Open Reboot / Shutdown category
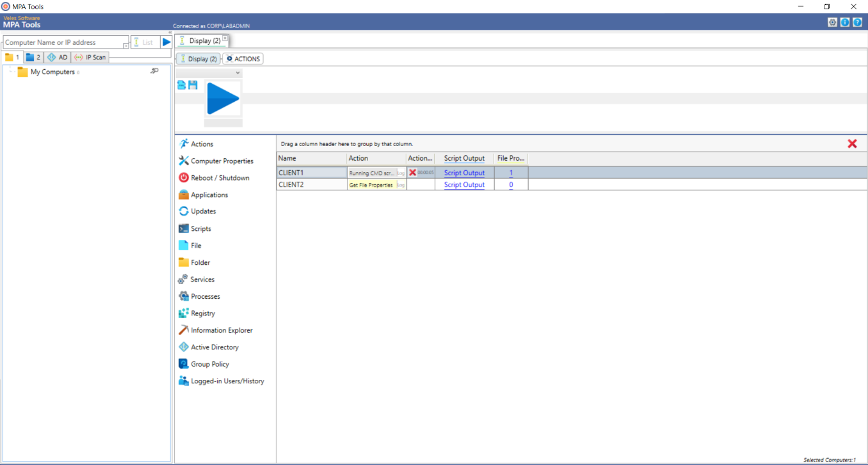Screen dimensions: 868x465 pyautogui.click(x=214, y=178)
